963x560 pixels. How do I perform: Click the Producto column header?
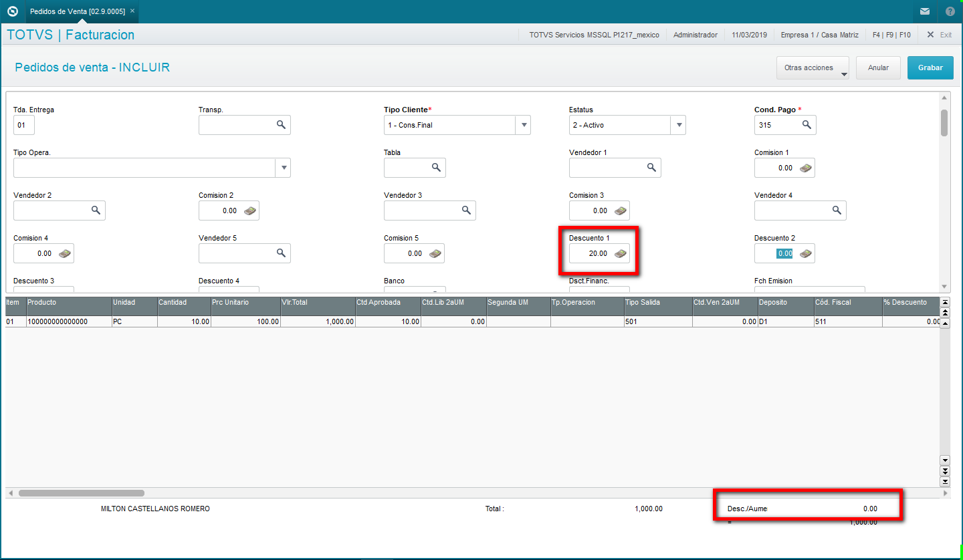pos(69,305)
